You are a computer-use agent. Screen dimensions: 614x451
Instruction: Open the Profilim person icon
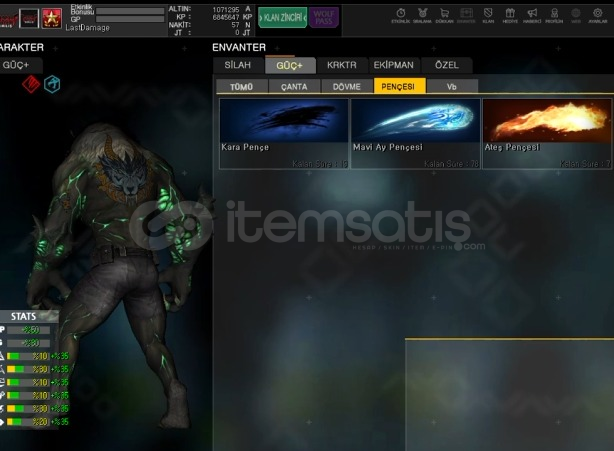554,16
